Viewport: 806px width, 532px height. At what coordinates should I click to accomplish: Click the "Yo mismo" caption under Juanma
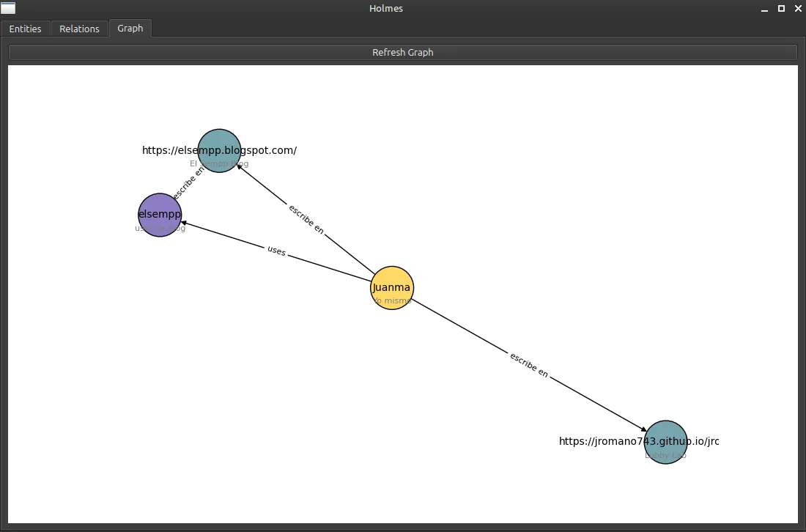click(392, 301)
